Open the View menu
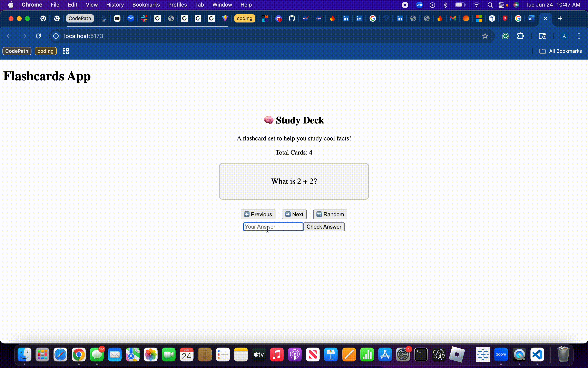This screenshot has width=588, height=368. [x=92, y=5]
